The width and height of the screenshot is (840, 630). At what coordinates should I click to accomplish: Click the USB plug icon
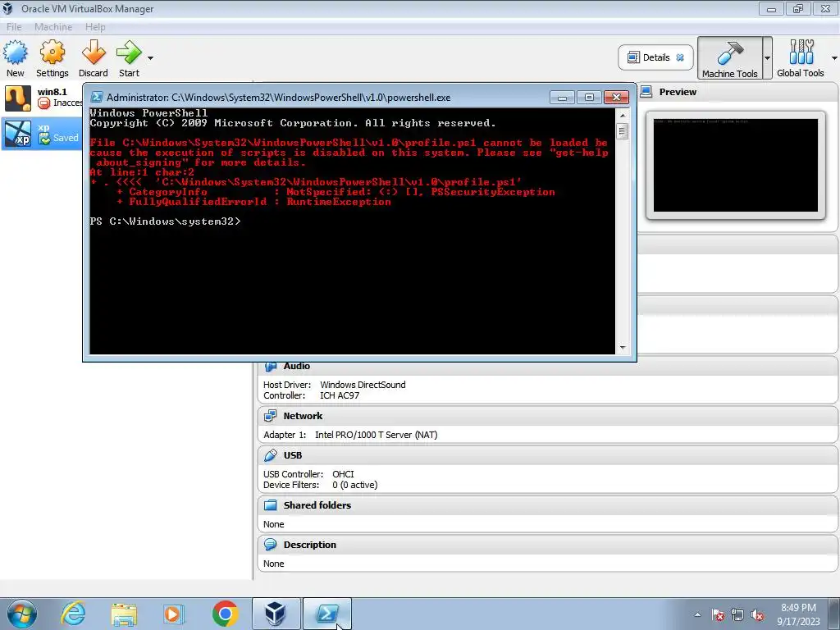(271, 455)
